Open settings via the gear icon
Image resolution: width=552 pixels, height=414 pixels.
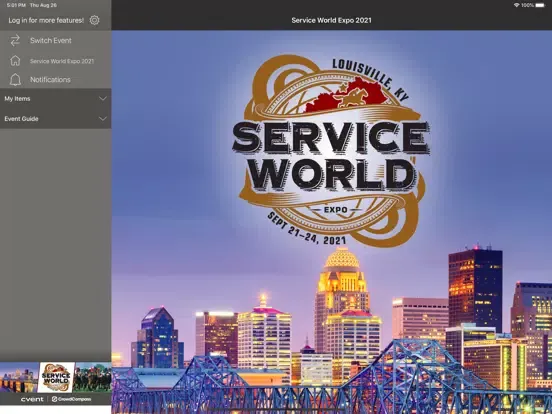click(x=94, y=20)
